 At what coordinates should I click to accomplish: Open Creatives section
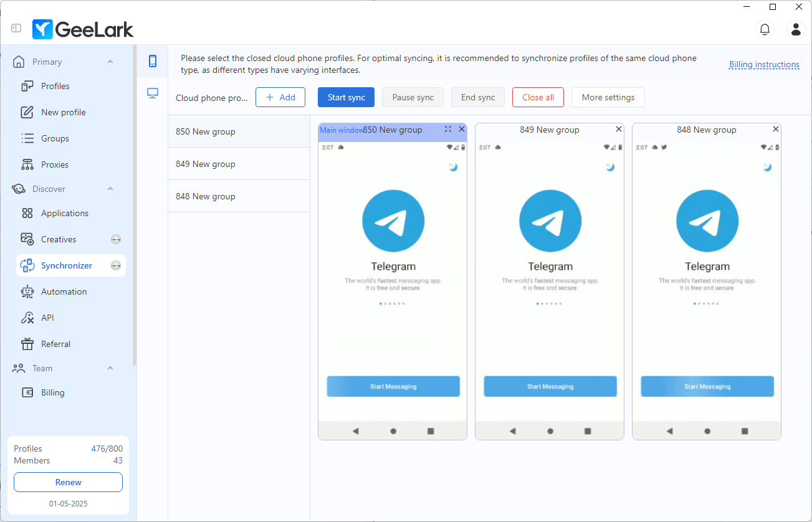point(70,239)
